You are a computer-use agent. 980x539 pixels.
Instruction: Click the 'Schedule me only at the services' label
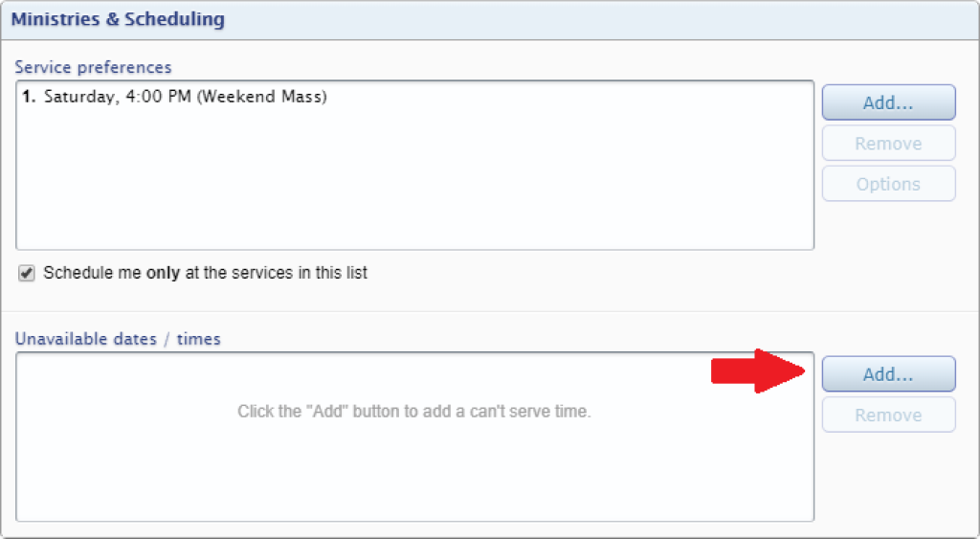205,273
